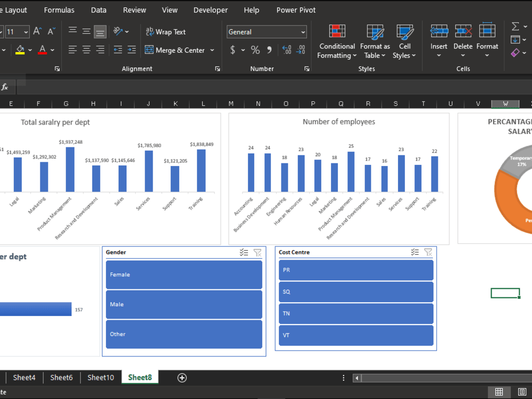The height and width of the screenshot is (399, 532).
Task: Toggle TN in Cost Centre slicer
Action: pos(356,313)
